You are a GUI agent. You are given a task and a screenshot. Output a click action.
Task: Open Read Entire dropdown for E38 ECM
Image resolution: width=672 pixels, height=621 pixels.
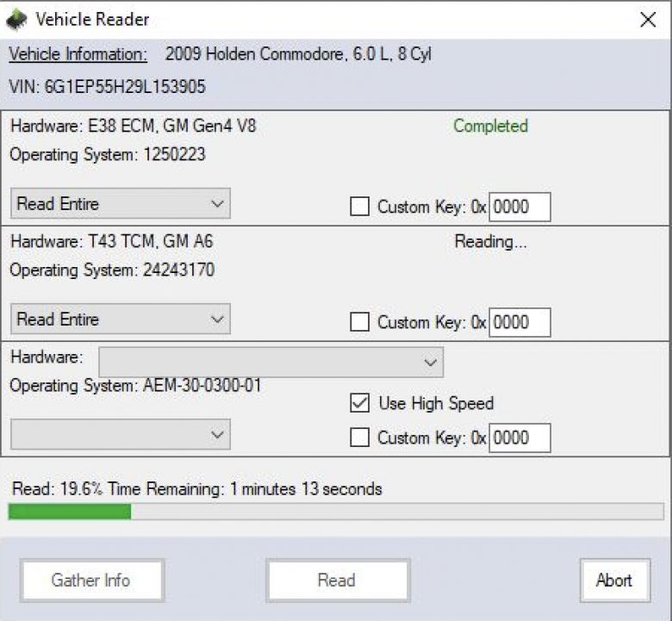click(x=121, y=203)
